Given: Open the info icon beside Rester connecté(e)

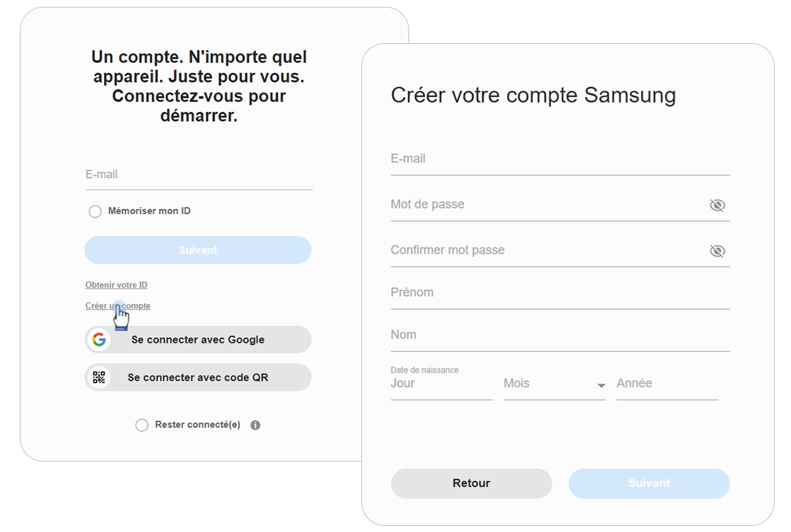Looking at the screenshot, I should 255,425.
